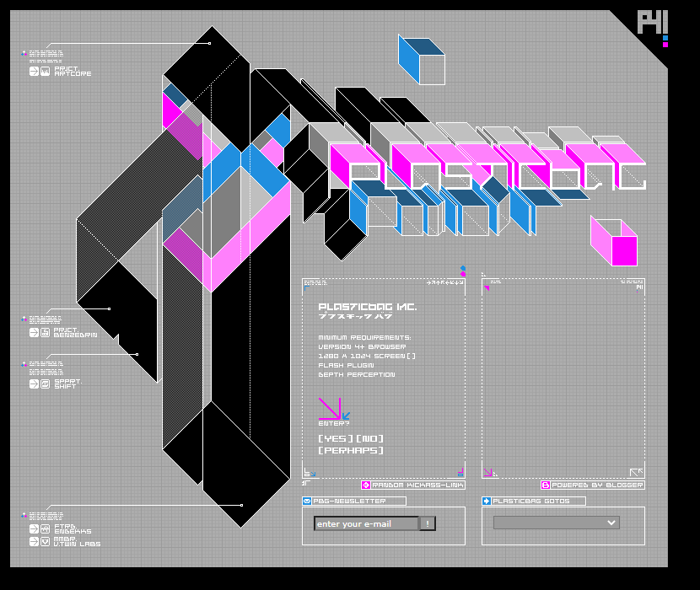700x590 pixels.
Task: Click the waveform icon beside Ftrd. Endekks
Action: pos(45,528)
